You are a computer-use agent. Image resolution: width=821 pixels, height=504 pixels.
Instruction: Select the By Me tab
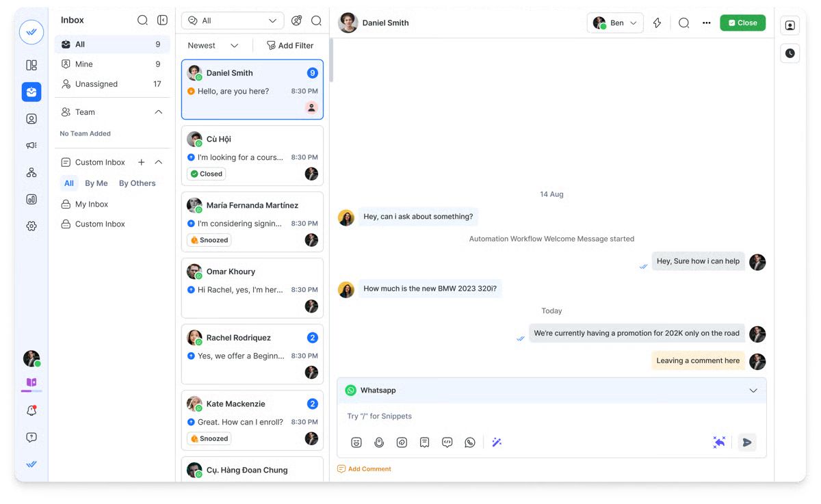point(96,183)
